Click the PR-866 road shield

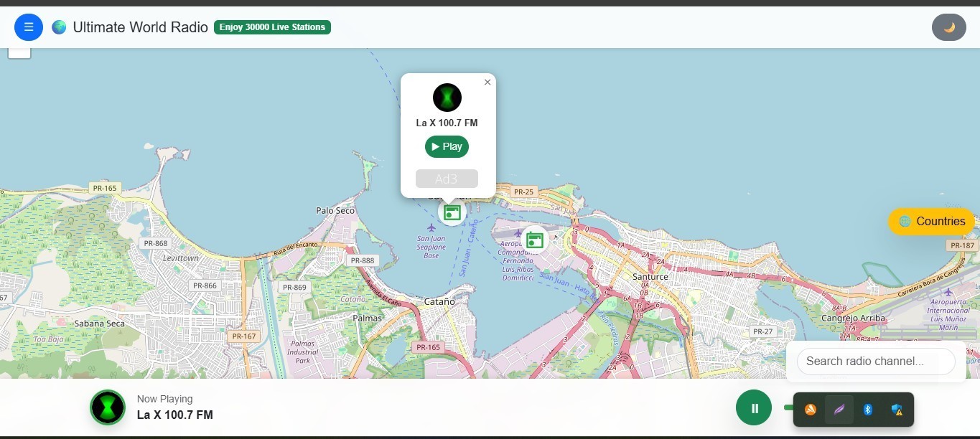point(205,285)
